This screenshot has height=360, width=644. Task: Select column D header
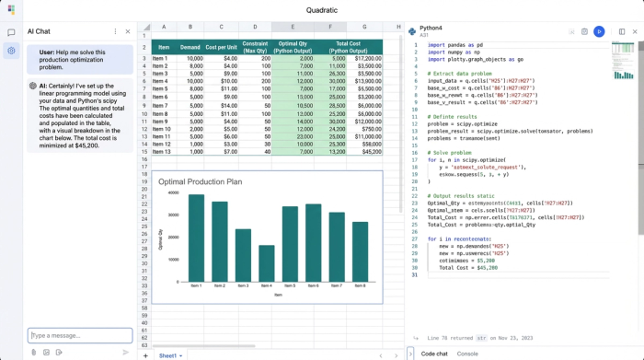click(x=255, y=27)
